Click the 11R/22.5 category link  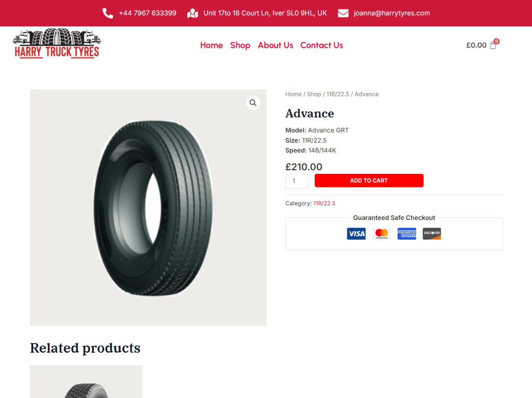tap(324, 204)
